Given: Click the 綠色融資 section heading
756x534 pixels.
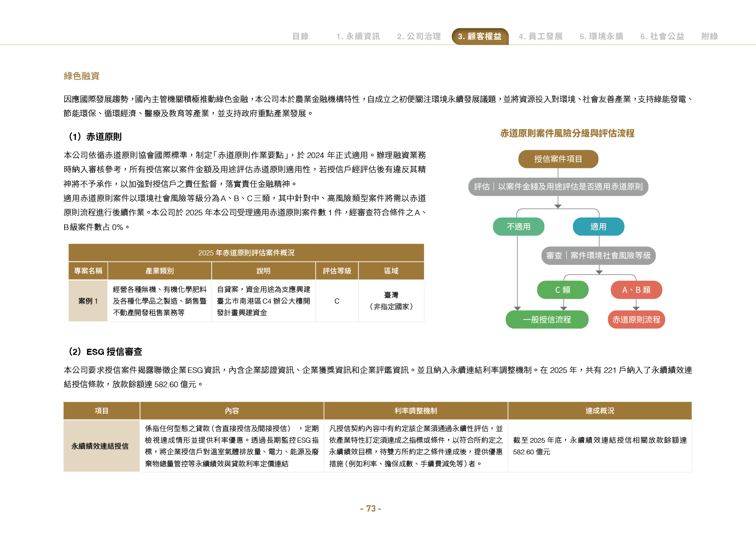Looking at the screenshot, I should 81,76.
